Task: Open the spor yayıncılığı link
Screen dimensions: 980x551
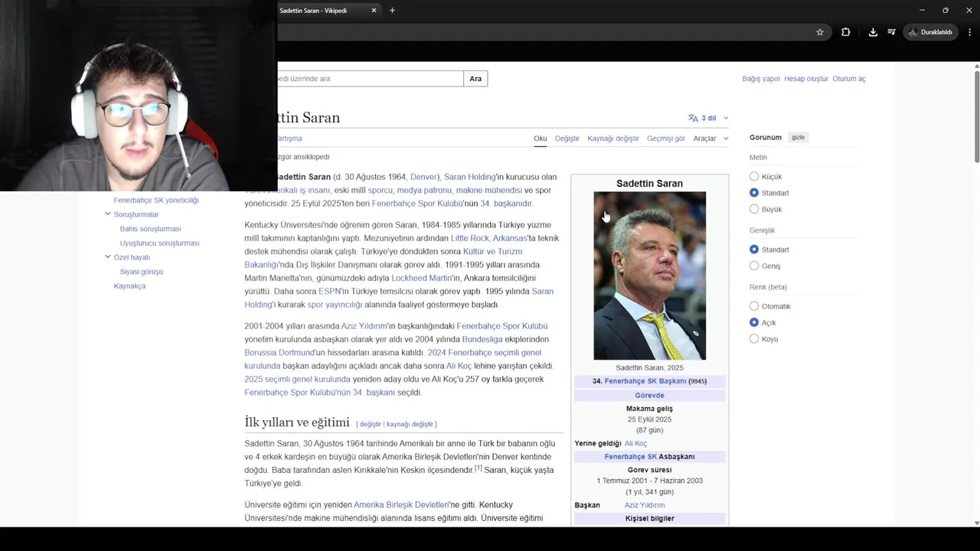Action: point(335,305)
